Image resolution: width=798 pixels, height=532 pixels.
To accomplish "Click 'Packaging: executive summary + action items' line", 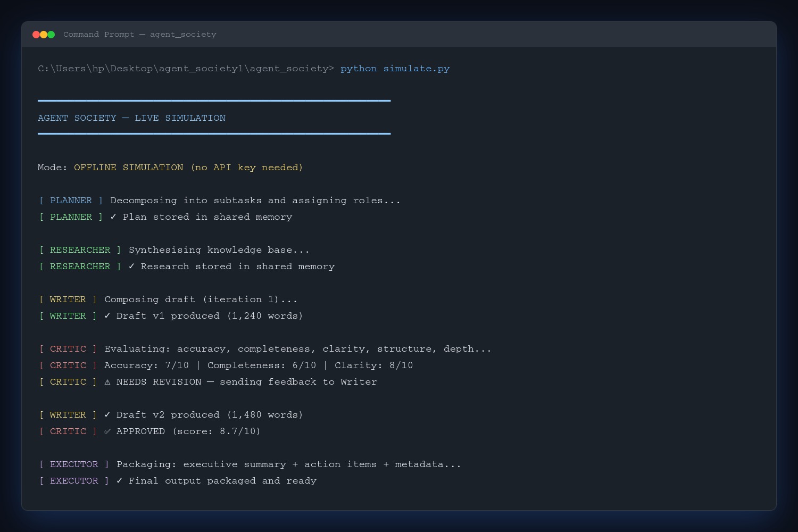I will click(x=289, y=464).
